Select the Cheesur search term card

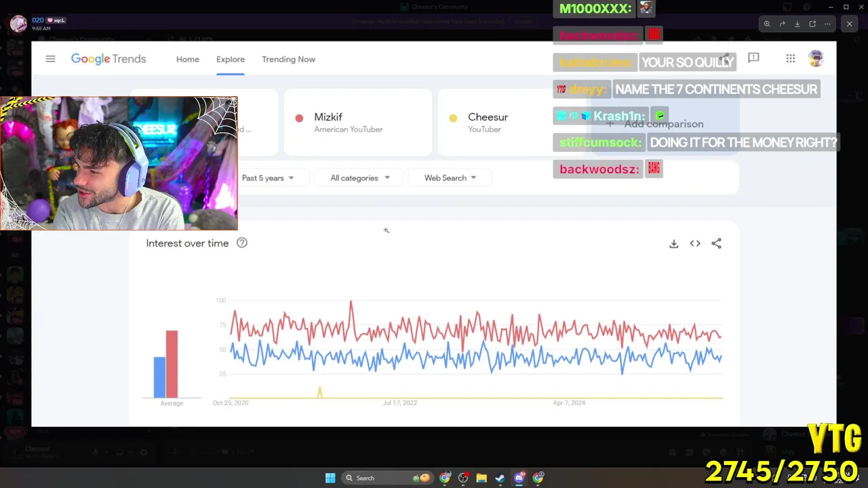coord(511,123)
